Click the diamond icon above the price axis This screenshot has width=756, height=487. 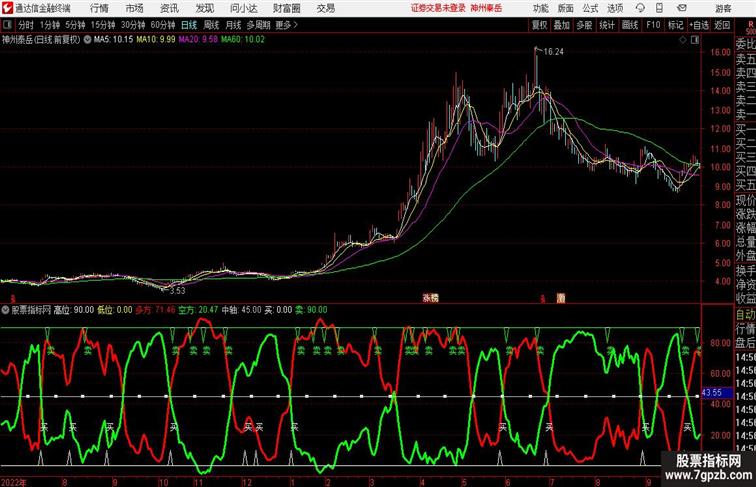pos(683,40)
